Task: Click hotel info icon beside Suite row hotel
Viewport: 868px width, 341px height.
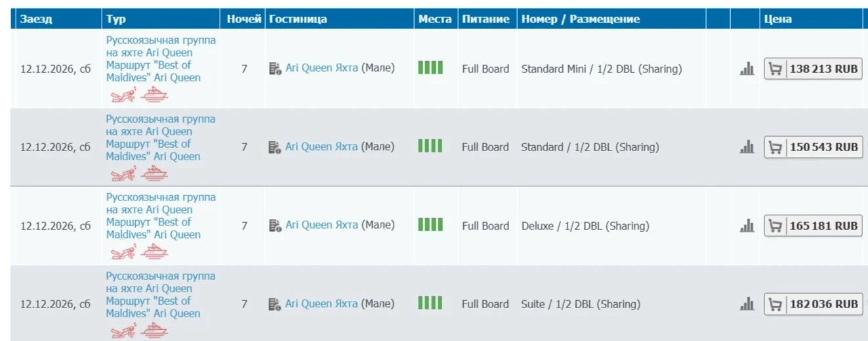Action: click(x=275, y=304)
